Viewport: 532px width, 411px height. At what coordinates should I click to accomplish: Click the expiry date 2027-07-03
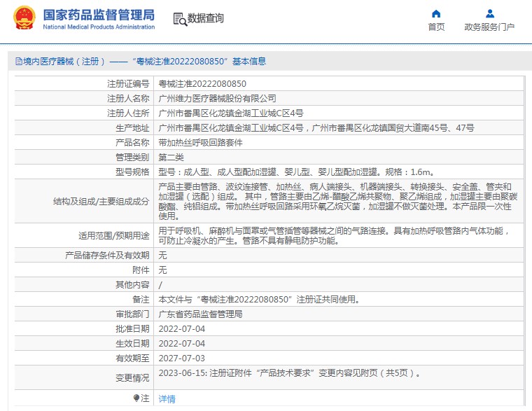[x=182, y=358]
